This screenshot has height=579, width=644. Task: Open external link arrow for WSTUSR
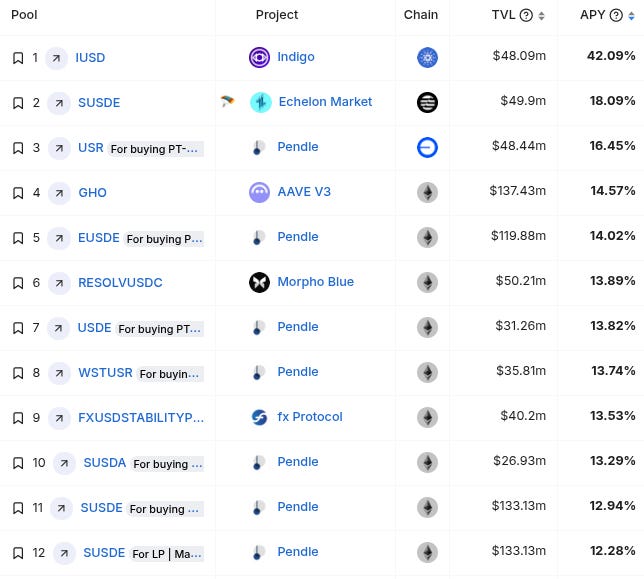59,373
